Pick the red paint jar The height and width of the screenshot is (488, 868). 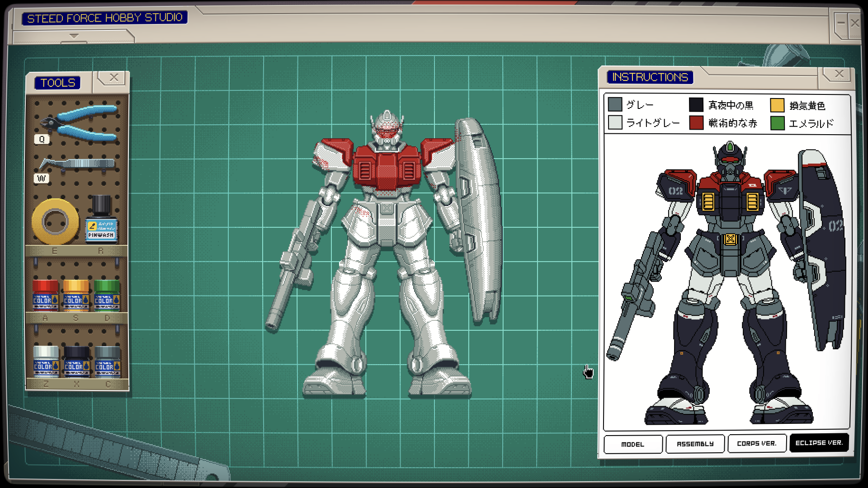click(45, 296)
